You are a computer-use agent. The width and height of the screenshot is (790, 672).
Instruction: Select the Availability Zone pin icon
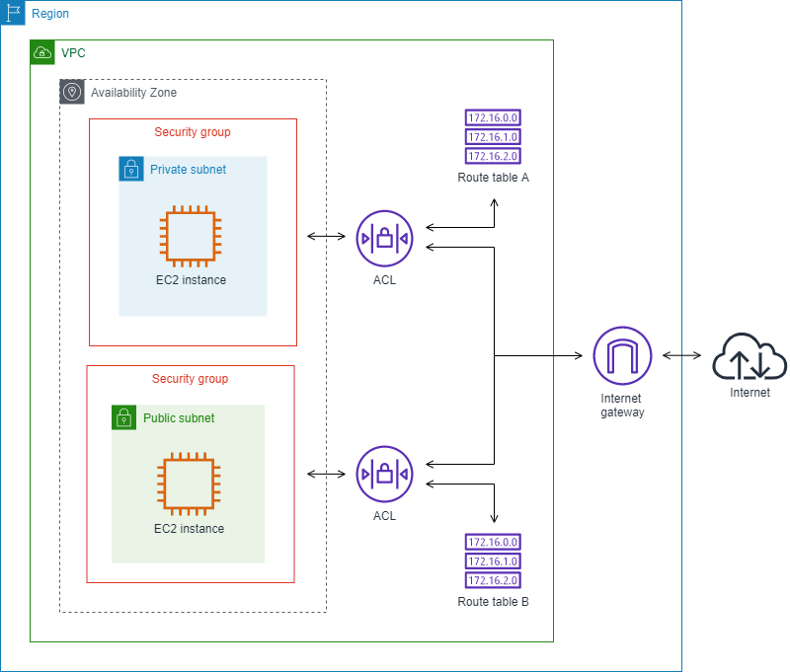coord(72,92)
